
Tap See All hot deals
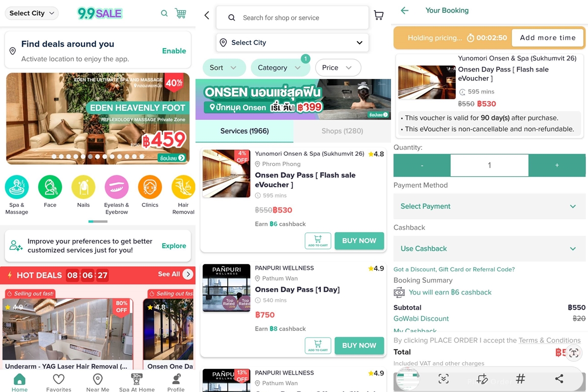[x=169, y=274]
